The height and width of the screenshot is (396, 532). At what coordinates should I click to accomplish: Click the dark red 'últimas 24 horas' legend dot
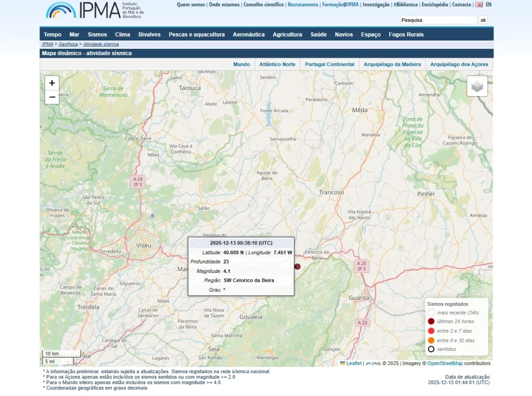(431, 321)
